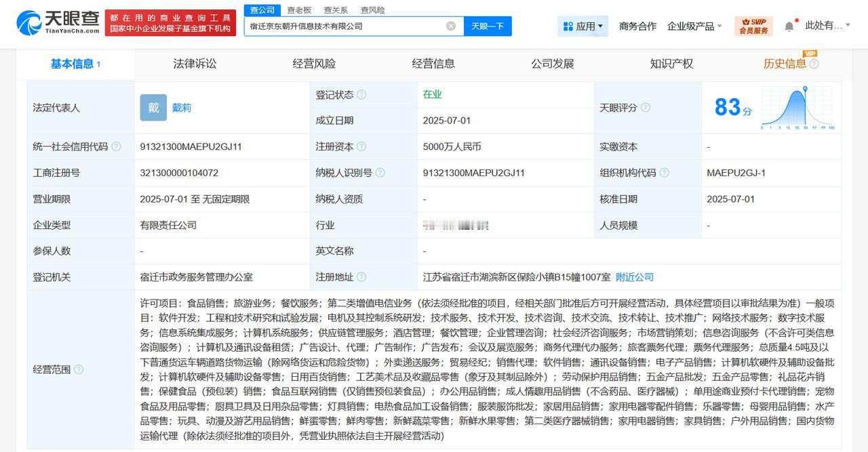This screenshot has width=868, height=452.
Task: Click the 天眼一下 search button
Action: pos(488,26)
